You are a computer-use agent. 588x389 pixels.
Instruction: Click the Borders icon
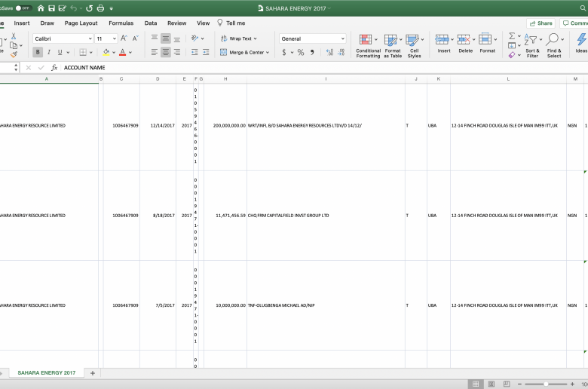(x=83, y=52)
